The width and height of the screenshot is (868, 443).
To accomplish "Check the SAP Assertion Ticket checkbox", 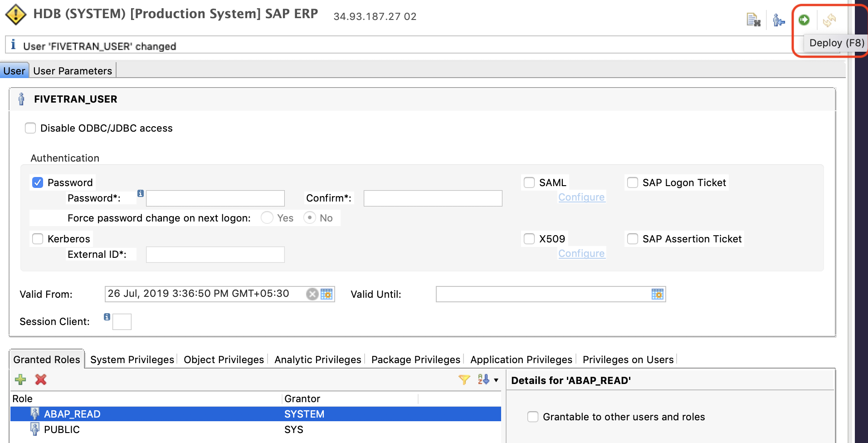I will coord(633,239).
